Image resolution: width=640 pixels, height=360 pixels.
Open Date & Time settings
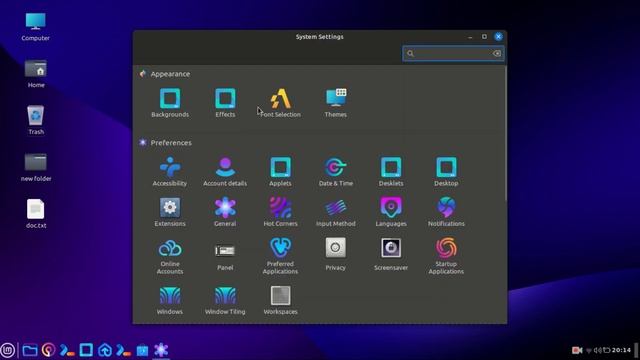(x=336, y=172)
